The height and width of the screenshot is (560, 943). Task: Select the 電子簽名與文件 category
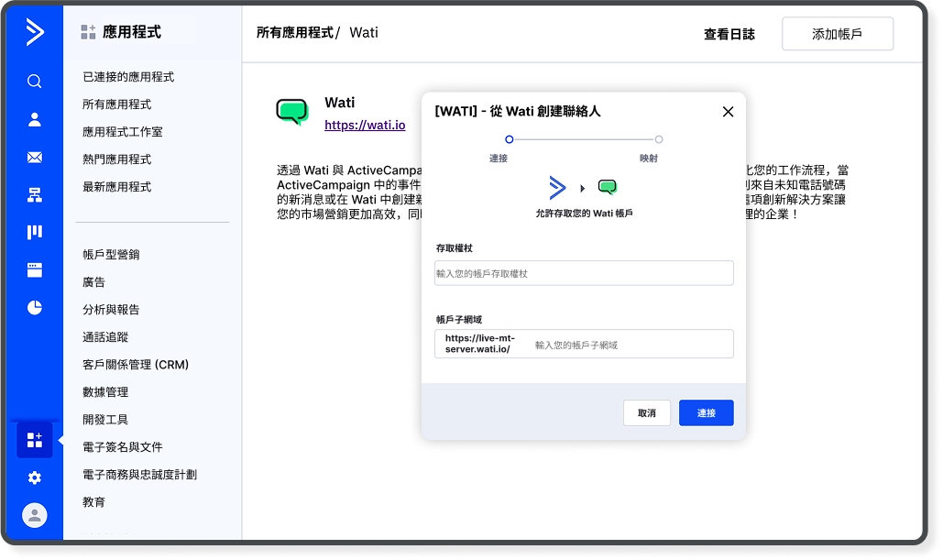point(123,447)
